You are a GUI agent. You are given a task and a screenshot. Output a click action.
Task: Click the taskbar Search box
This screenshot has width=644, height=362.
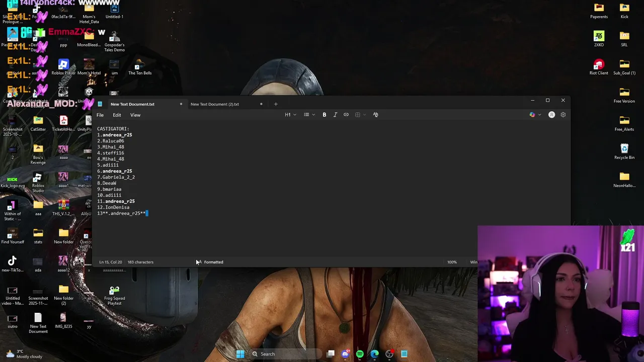click(x=286, y=354)
